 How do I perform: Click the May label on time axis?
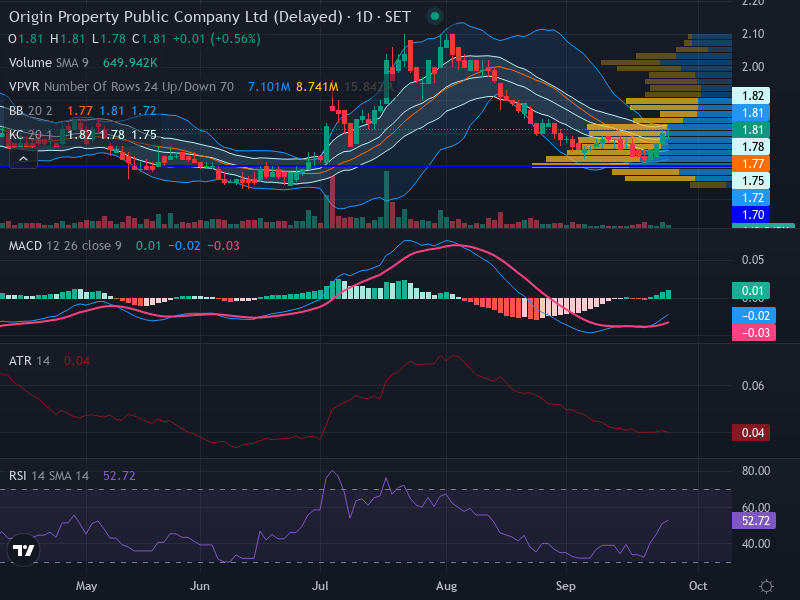[86, 586]
